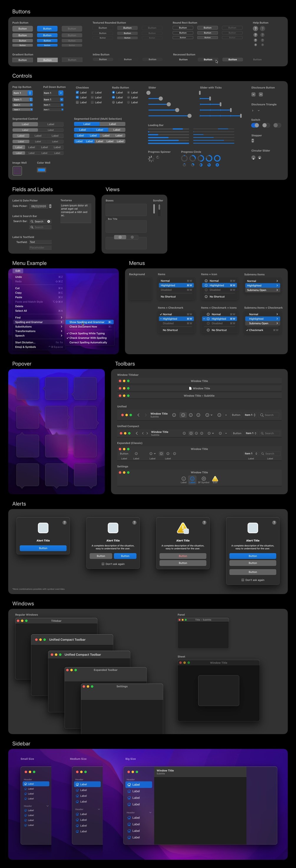Click the back chevron in the Unified toolbar
Screen dimensions: 296x868
(138, 415)
